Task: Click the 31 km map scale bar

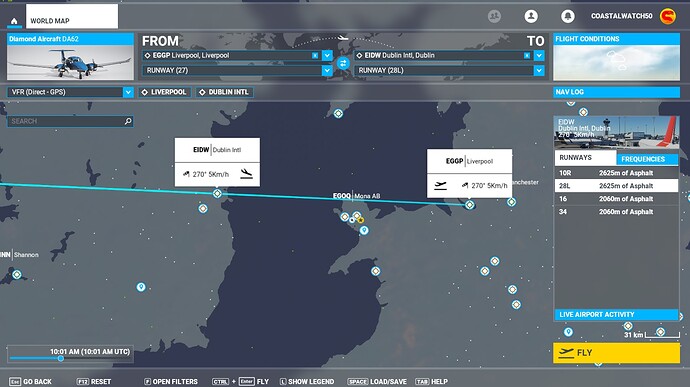Action: click(662, 336)
